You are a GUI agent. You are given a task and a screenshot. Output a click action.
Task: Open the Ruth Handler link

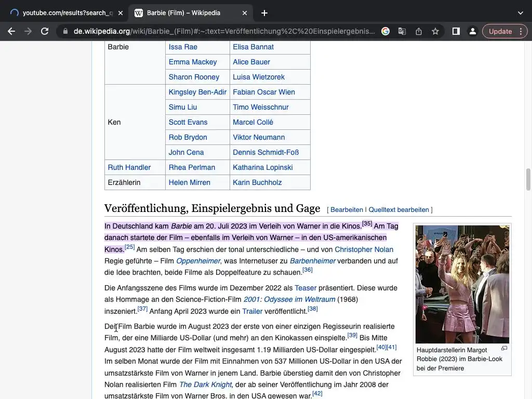pyautogui.click(x=129, y=167)
